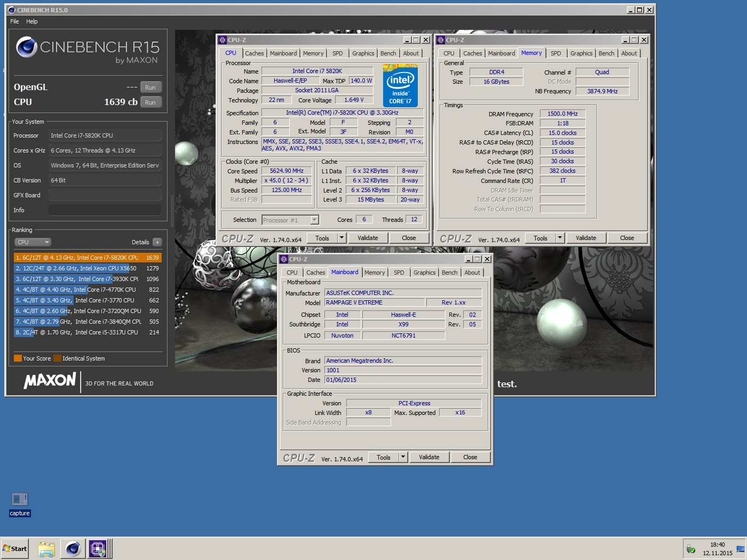Run the CPU benchmark
The image size is (747, 560).
point(150,102)
